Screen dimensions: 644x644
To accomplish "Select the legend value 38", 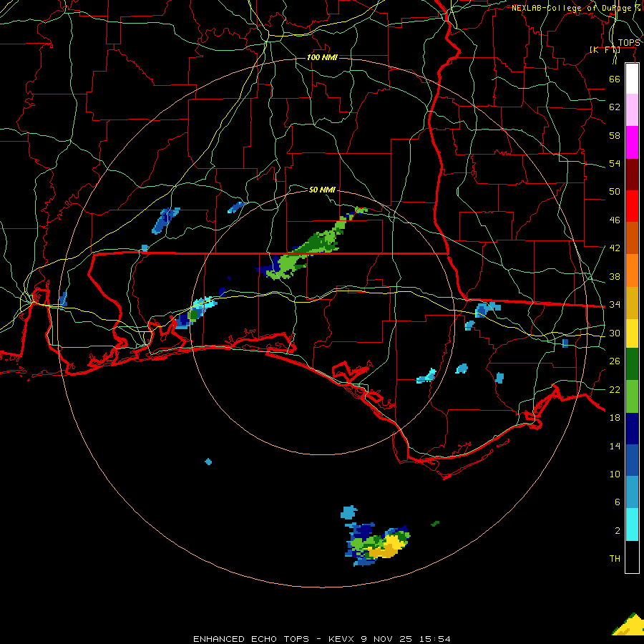I will (615, 276).
